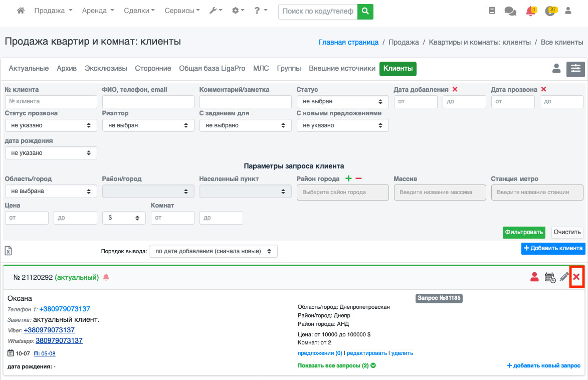This screenshot has height=380, width=588.
Task: Open the Порядок вывода sort dropdown
Action: (213, 251)
